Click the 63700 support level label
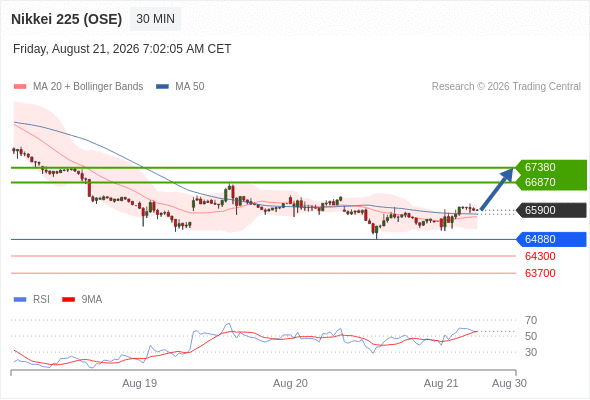The image size is (590, 400). tap(540, 273)
